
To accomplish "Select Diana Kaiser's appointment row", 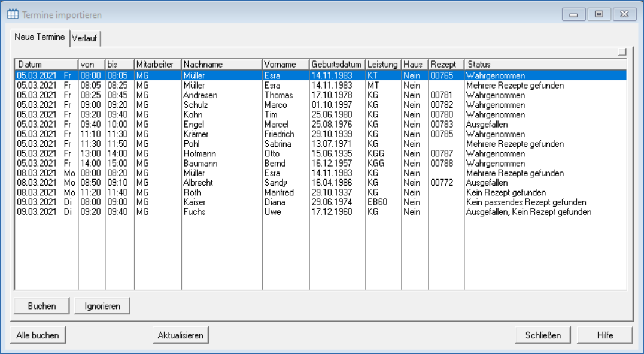I will tap(239, 202).
